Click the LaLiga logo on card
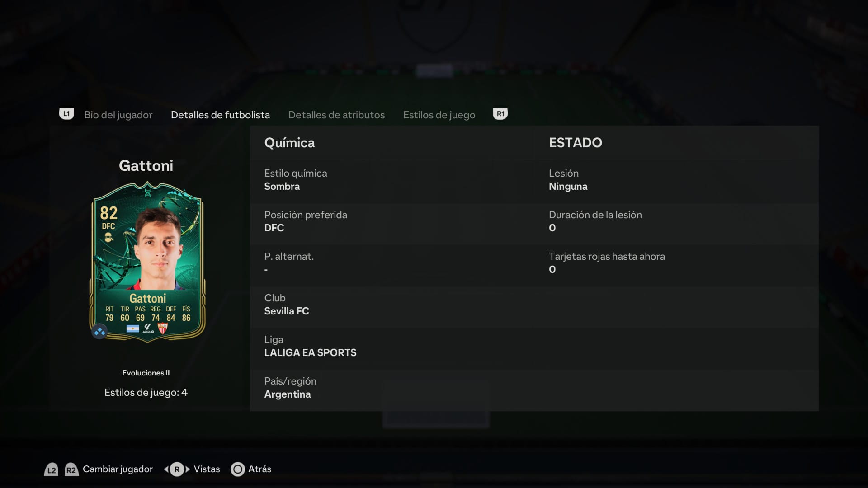The image size is (868, 488). tap(147, 328)
